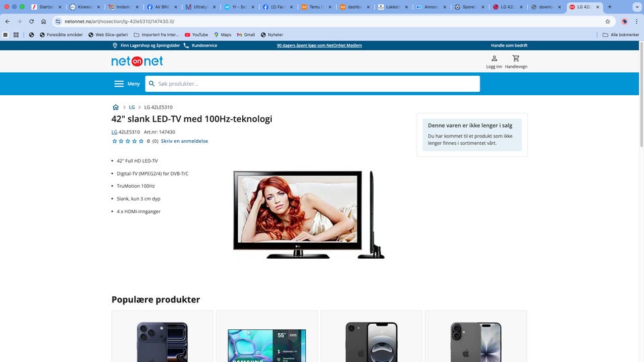The image size is (644, 362).
Task: Open the Logg inn user icon
Action: [x=494, y=62]
